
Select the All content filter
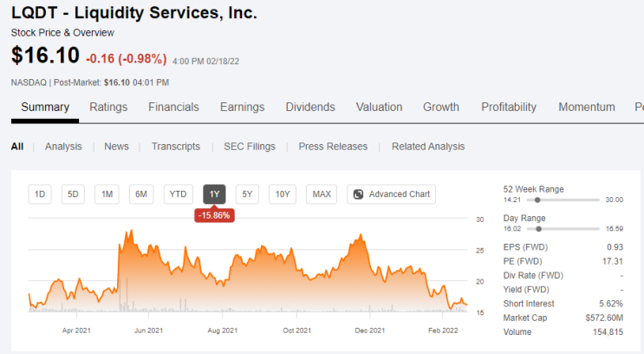point(17,147)
